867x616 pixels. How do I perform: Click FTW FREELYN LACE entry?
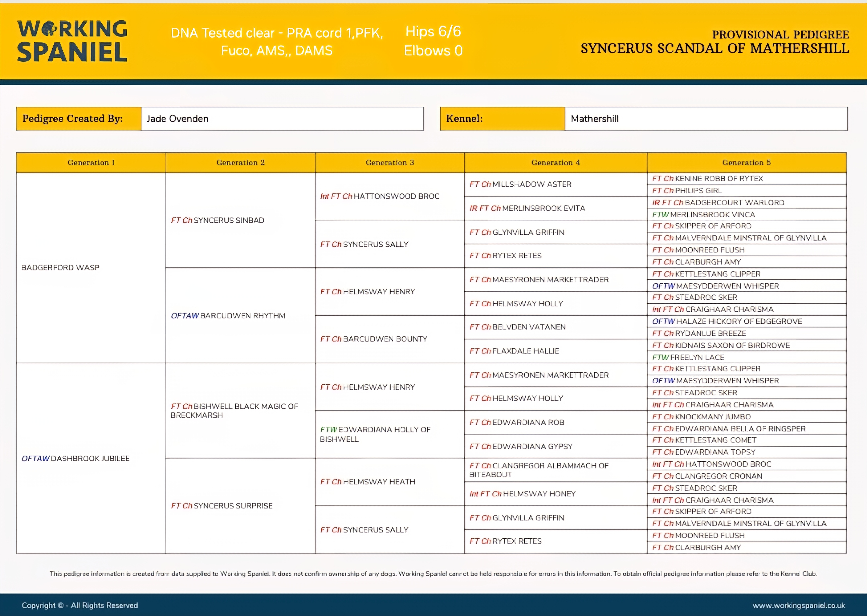tap(688, 357)
